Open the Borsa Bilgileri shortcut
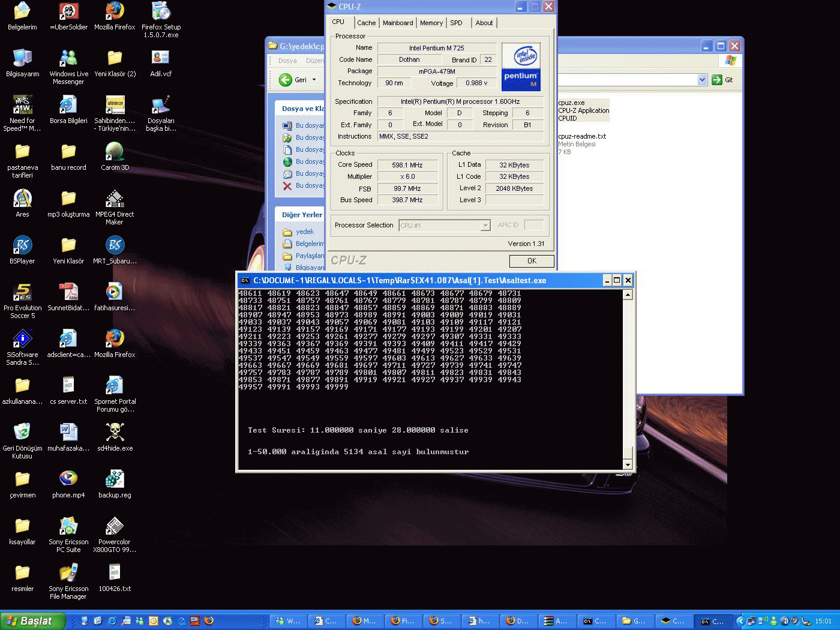Viewport: 840px width, 630px height. (x=68, y=109)
